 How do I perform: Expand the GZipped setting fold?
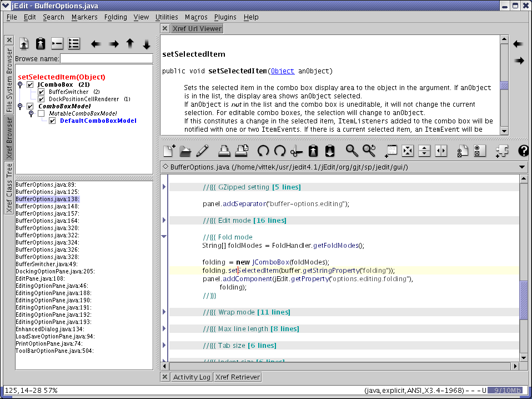164,187
